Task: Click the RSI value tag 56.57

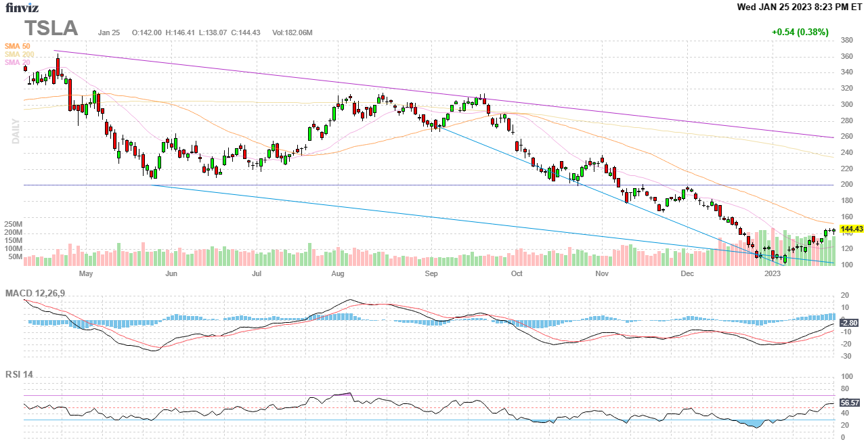Action: [x=850, y=403]
